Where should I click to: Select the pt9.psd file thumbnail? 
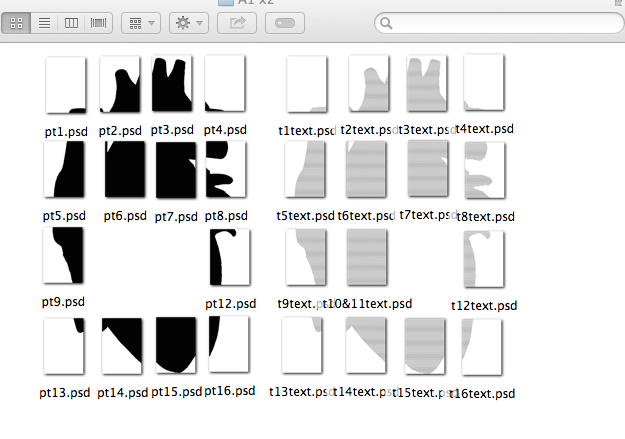(x=63, y=255)
